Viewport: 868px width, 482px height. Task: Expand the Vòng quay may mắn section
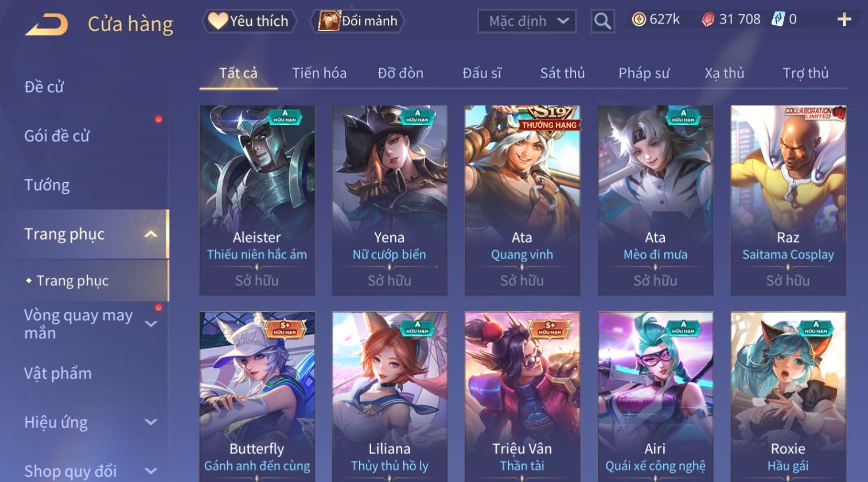pos(151,324)
